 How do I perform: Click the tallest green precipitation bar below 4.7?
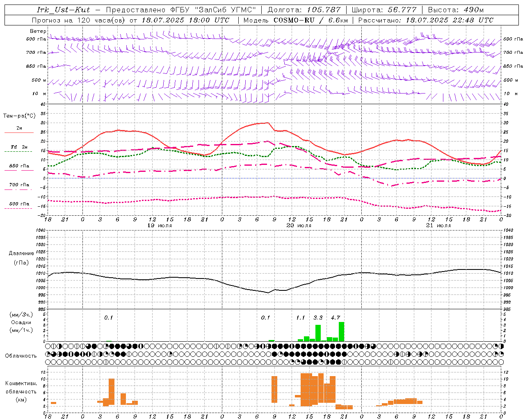coord(341,331)
